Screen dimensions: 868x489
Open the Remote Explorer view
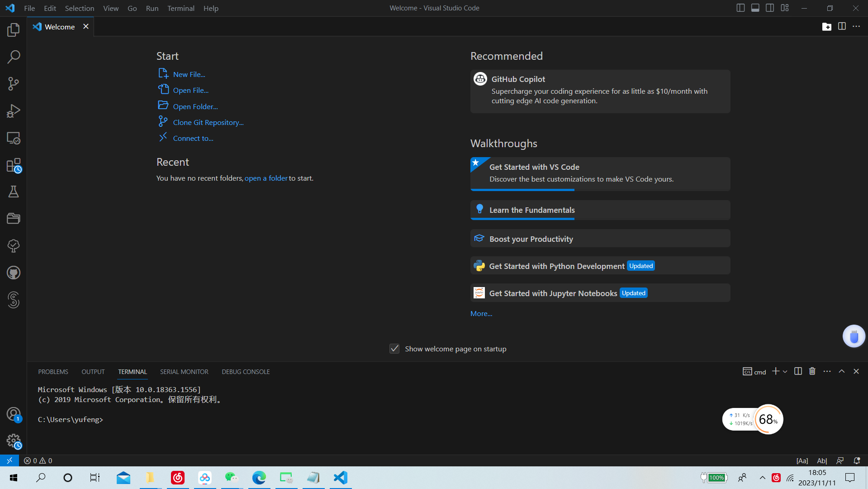point(14,138)
